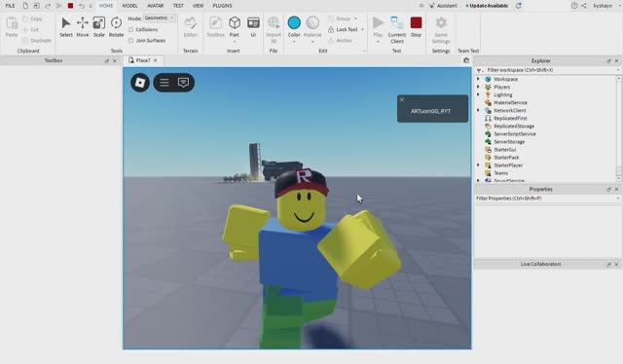Open Game Settings gear
Screen dimensions: 623x364
coord(441,29)
